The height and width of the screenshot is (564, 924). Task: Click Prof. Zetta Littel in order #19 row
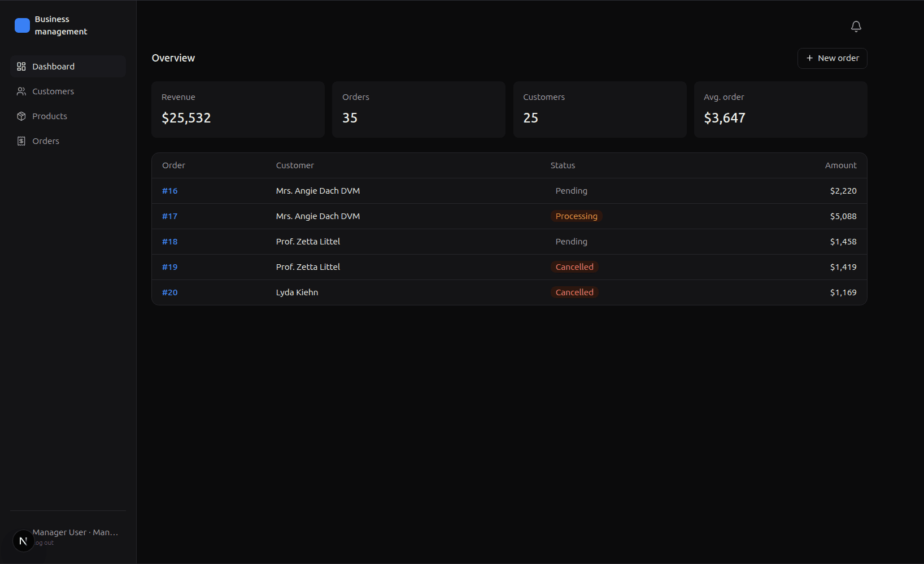pyautogui.click(x=308, y=267)
